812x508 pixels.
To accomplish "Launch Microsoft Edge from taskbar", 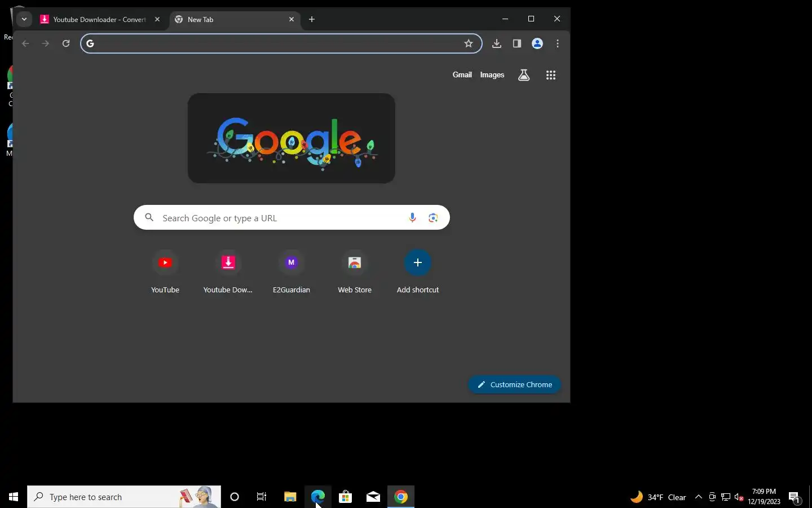I will click(x=317, y=497).
